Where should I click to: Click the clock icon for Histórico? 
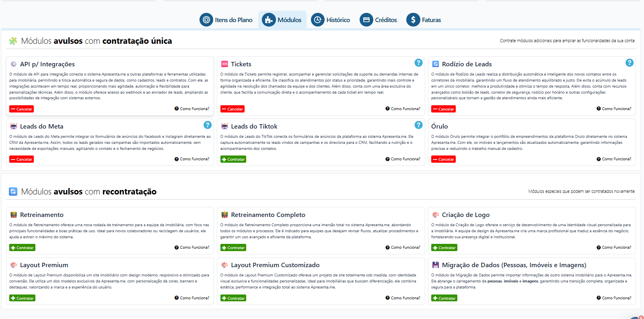[317, 20]
